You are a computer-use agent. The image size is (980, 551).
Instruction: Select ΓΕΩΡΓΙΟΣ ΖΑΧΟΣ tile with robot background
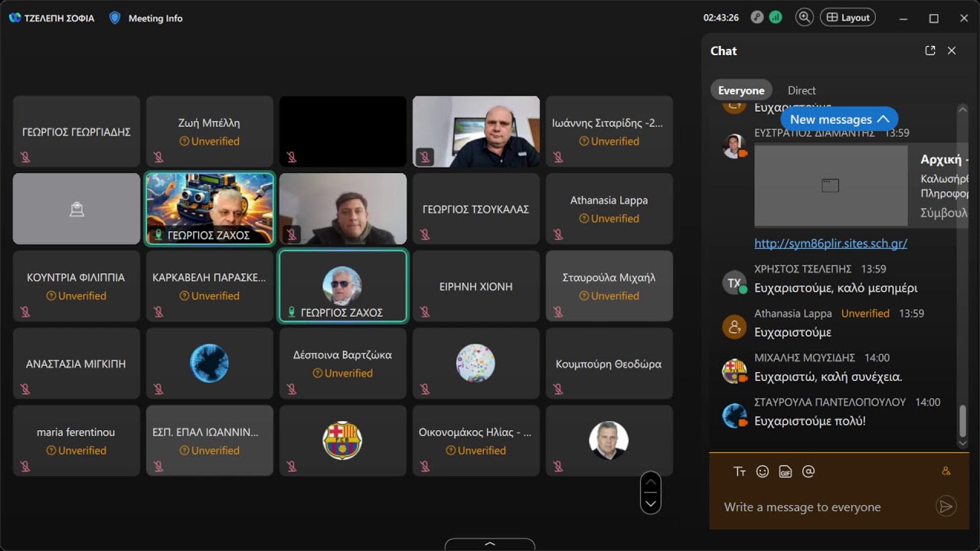click(210, 209)
